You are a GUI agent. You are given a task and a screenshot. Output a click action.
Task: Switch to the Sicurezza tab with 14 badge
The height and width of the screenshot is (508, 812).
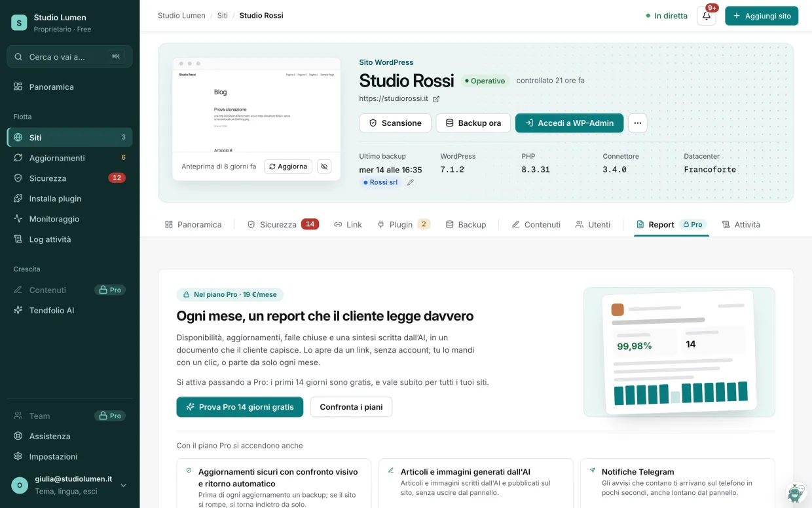tap(283, 224)
